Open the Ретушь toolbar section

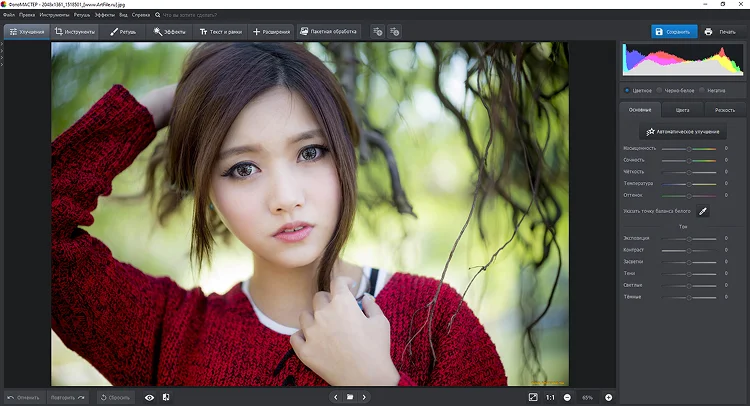[x=123, y=32]
